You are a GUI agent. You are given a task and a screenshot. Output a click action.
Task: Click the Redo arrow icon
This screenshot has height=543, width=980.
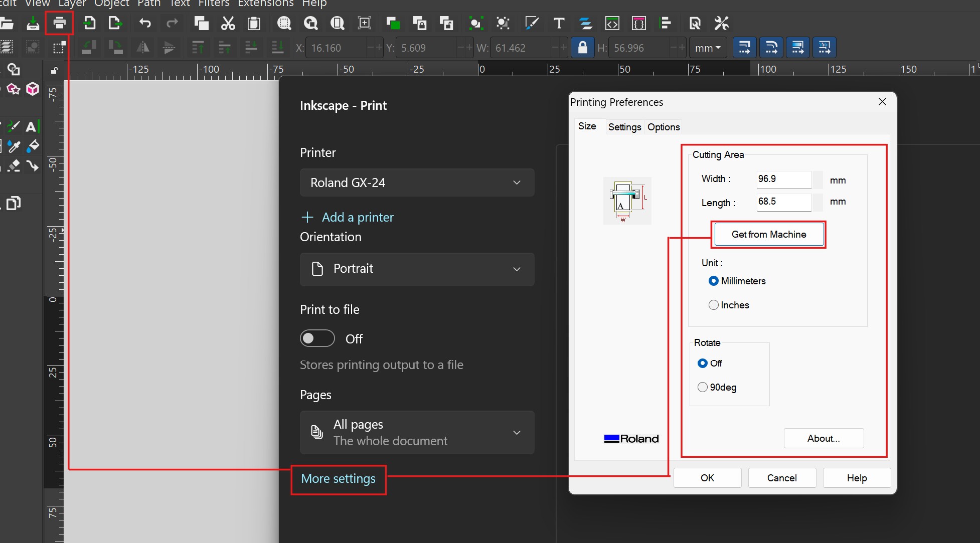pyautogui.click(x=172, y=23)
